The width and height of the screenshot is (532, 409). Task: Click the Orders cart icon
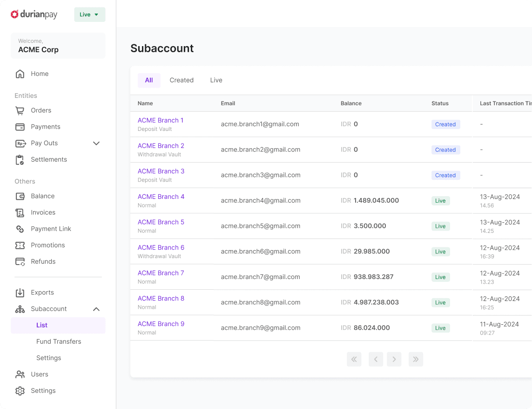coord(20,110)
